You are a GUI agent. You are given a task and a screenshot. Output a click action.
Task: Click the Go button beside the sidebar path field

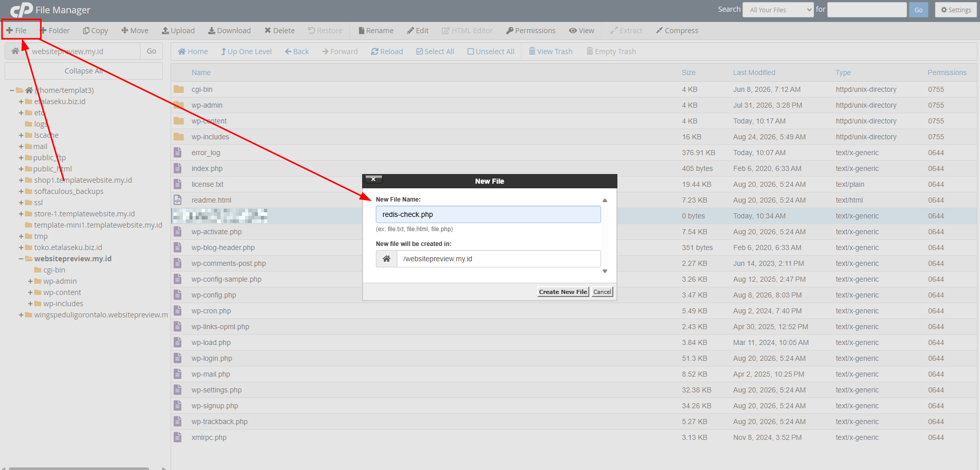(x=152, y=51)
